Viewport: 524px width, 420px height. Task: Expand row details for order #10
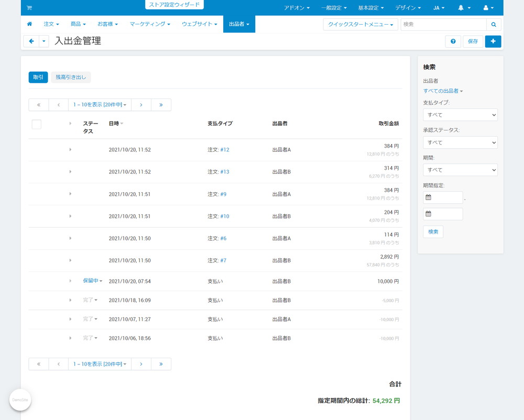click(x=70, y=216)
